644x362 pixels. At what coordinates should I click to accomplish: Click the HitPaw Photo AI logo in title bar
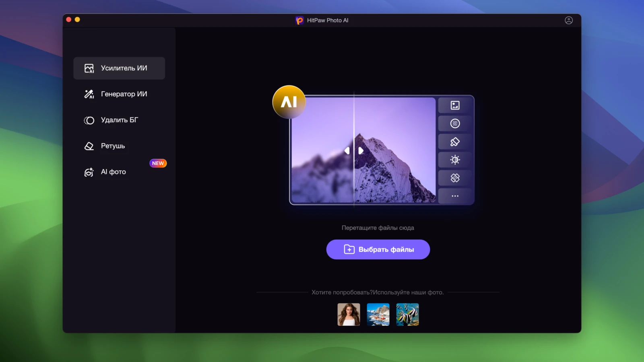point(299,21)
